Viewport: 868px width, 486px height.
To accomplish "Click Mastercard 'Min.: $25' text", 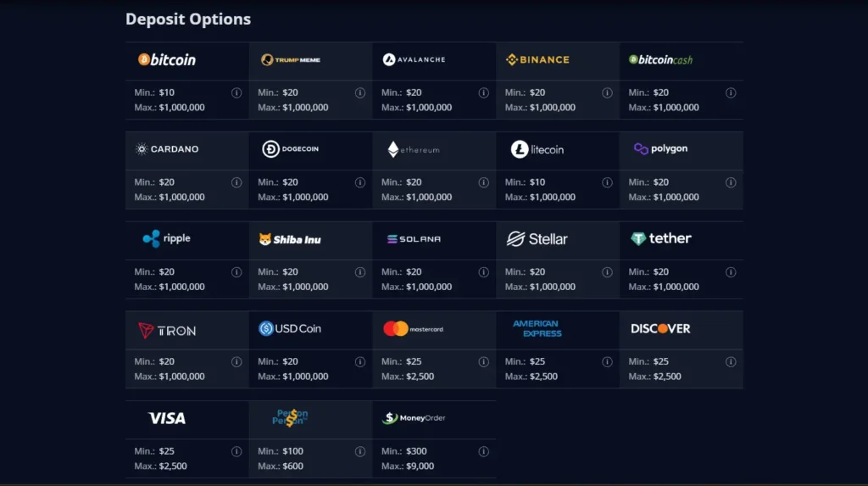I will tap(401, 361).
